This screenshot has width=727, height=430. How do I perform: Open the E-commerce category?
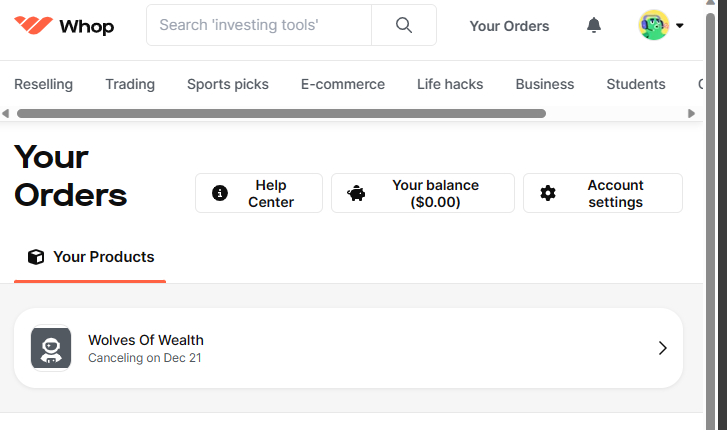pos(343,84)
